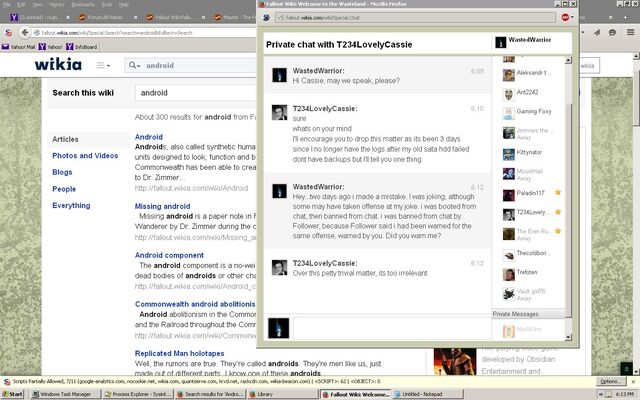Open the Adblock Plus icon in chat window
This screenshot has width=640, height=400.
(x=565, y=18)
